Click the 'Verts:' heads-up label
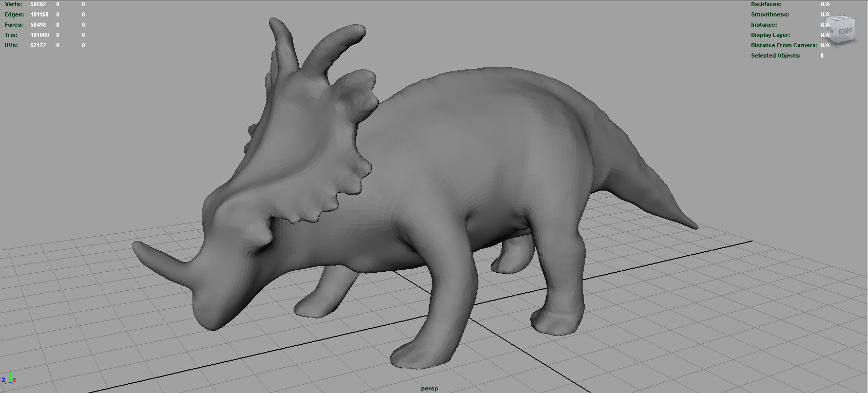This screenshot has width=868, height=393. [x=13, y=4]
